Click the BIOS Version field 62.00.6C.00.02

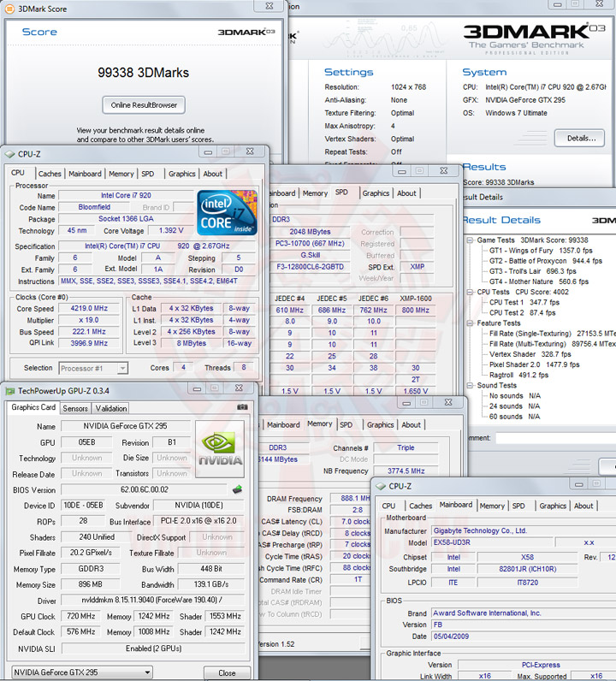point(145,490)
